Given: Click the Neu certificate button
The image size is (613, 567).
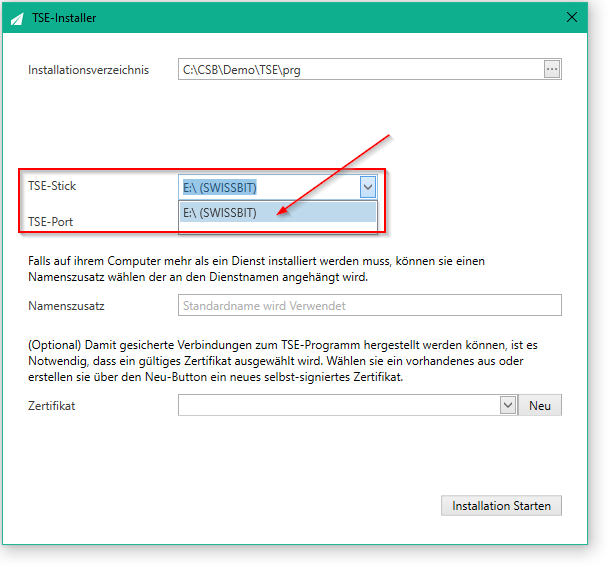Looking at the screenshot, I should pos(540,405).
